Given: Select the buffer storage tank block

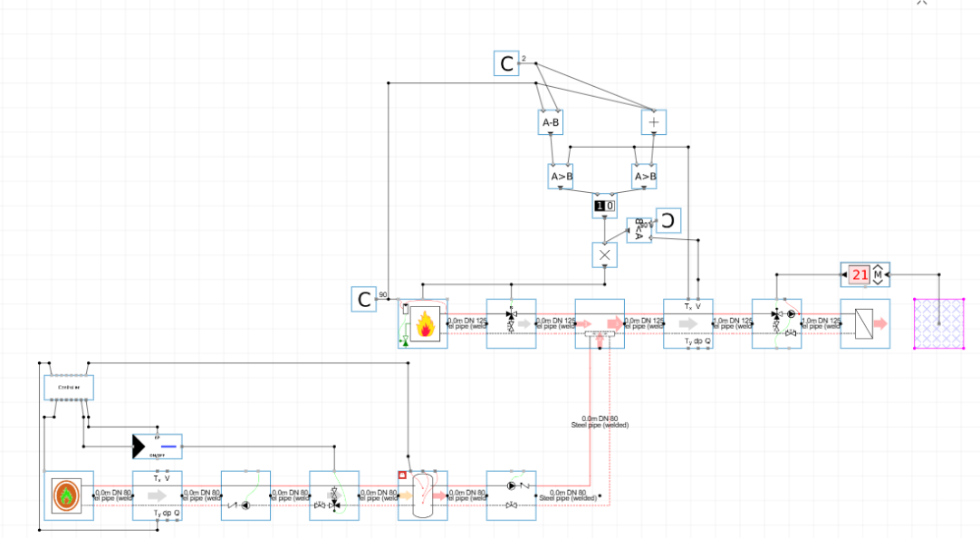Looking at the screenshot, I should (423, 496).
